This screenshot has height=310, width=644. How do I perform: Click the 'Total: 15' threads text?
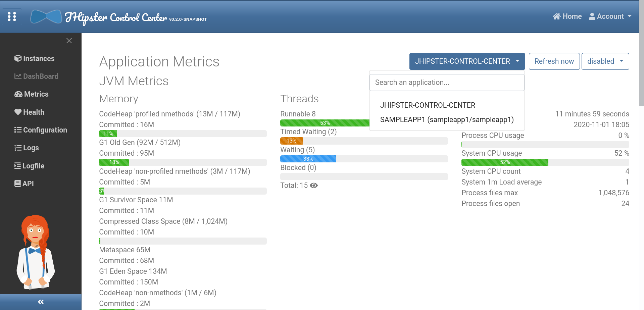tap(294, 186)
